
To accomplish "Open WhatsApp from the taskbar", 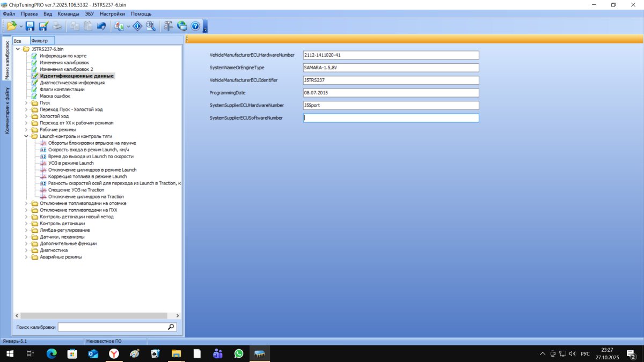I will [239, 353].
